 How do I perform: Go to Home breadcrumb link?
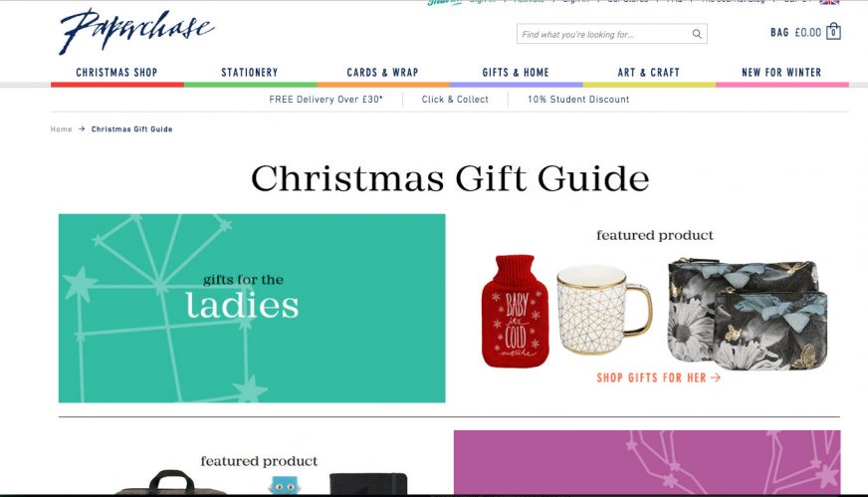click(x=61, y=129)
